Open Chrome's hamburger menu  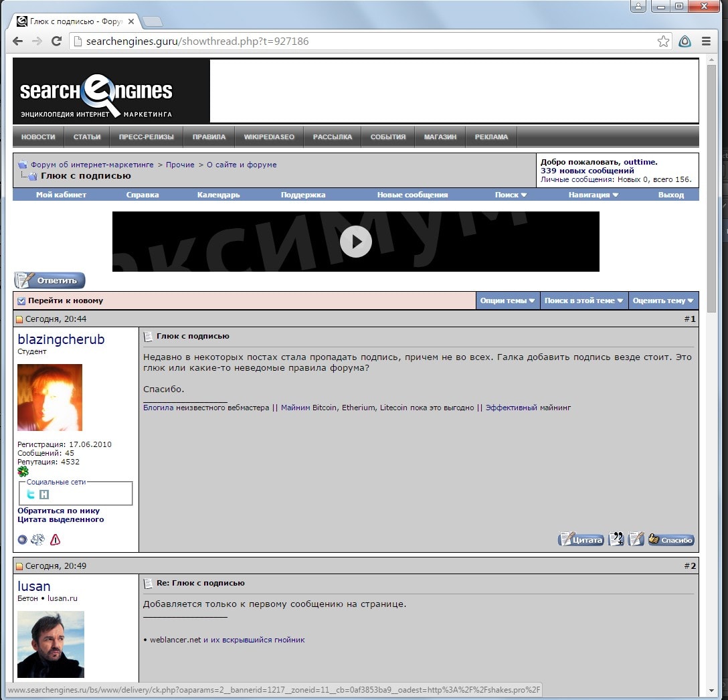[x=706, y=41]
